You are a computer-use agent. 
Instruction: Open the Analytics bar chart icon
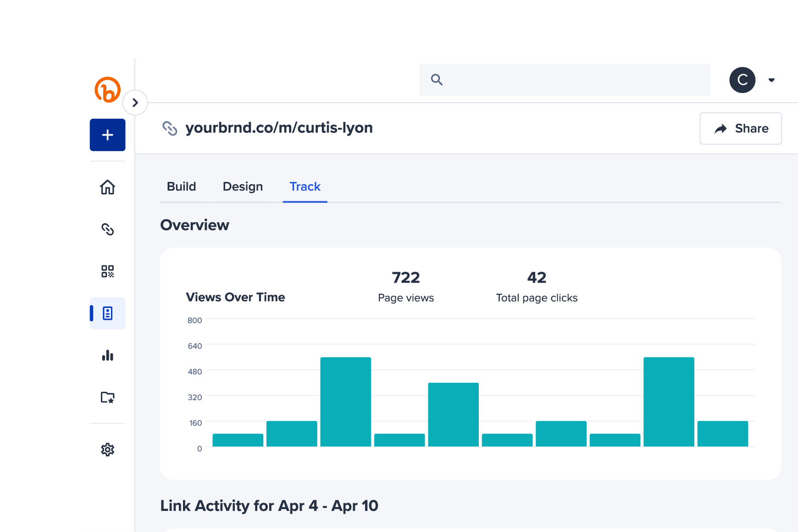coord(107,356)
